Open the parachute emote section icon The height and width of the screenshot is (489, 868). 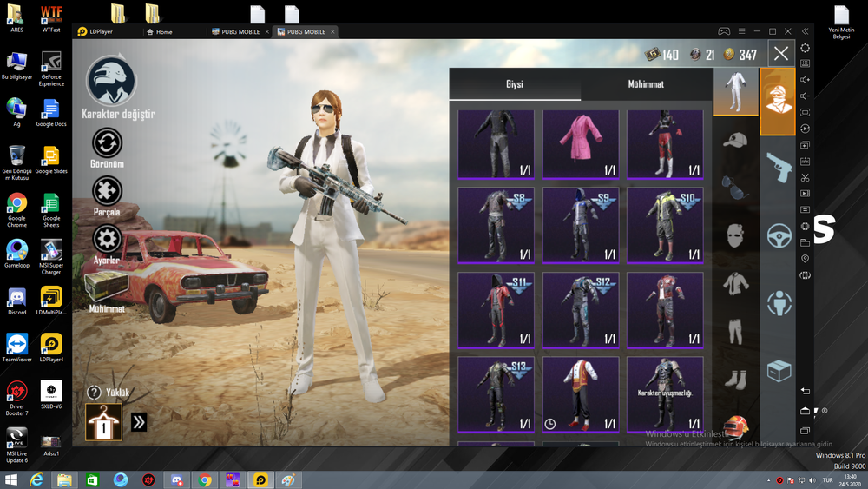(779, 303)
